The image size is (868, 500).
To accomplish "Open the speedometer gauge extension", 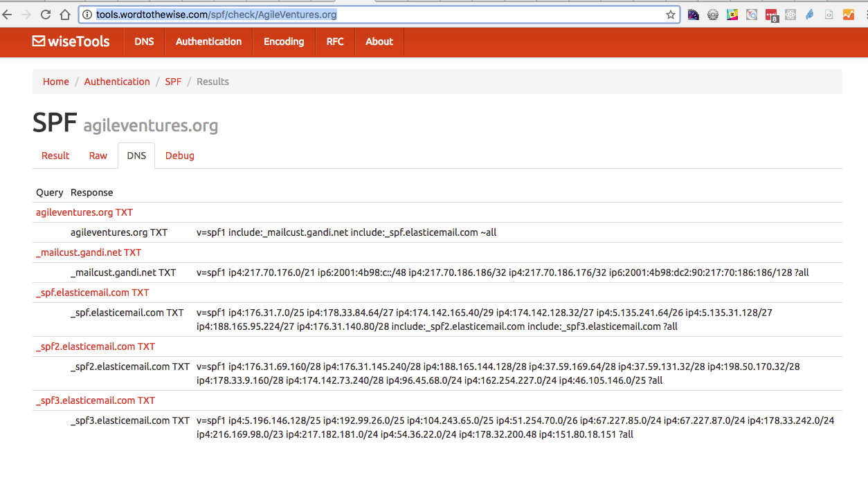I will pos(694,15).
